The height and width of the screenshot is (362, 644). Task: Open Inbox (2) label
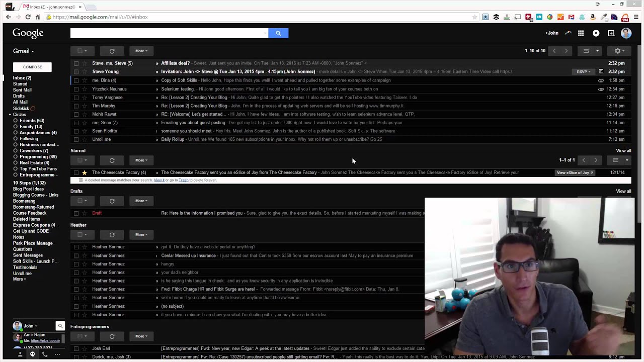pyautogui.click(x=22, y=78)
